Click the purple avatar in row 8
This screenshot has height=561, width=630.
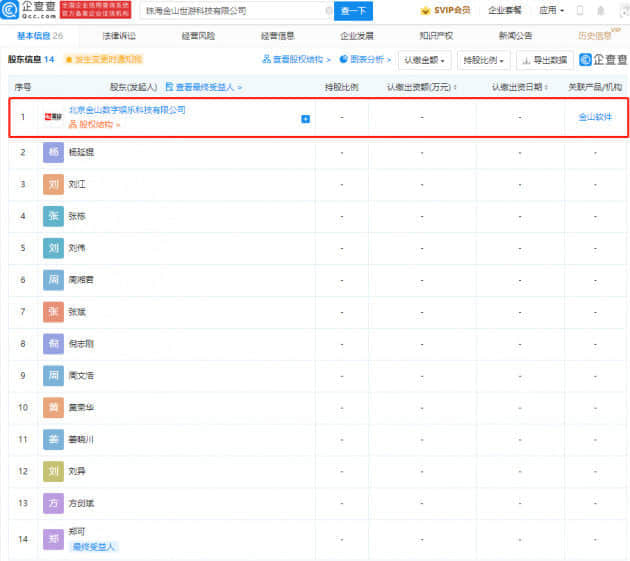(x=53, y=344)
